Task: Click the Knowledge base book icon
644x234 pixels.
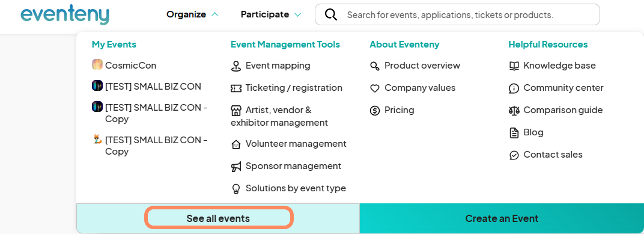Action: tap(514, 66)
